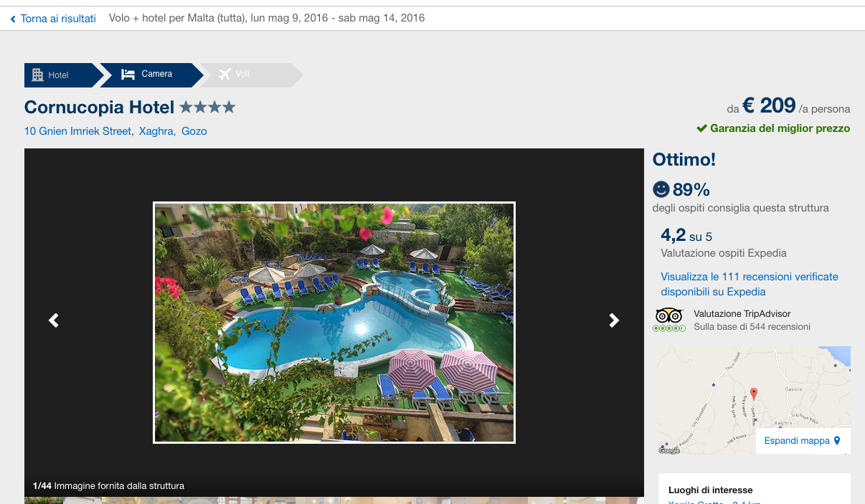The height and width of the screenshot is (504, 865).
Task: Expand the map with Espandi mappa
Action: coord(797,441)
